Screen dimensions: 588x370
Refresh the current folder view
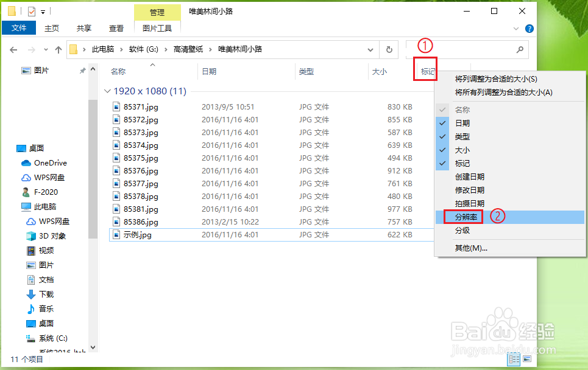pos(389,49)
